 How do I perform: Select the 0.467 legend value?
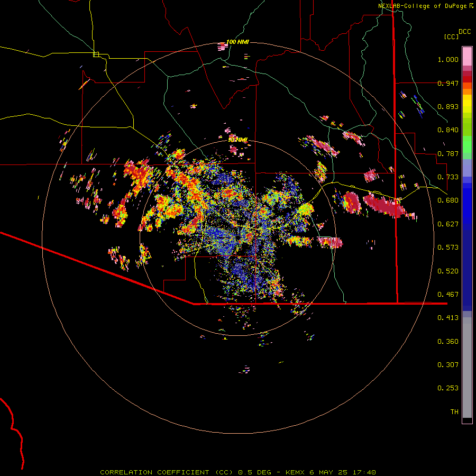point(448,294)
